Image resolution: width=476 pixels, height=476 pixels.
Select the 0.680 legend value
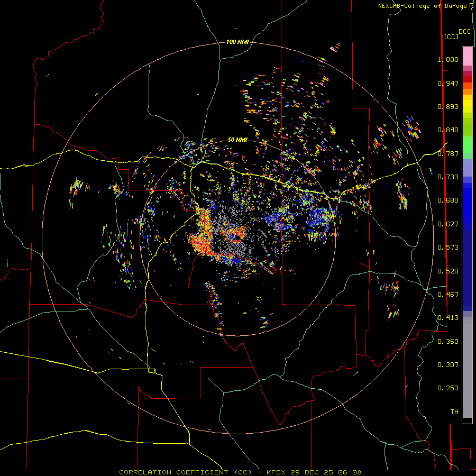[x=448, y=200]
